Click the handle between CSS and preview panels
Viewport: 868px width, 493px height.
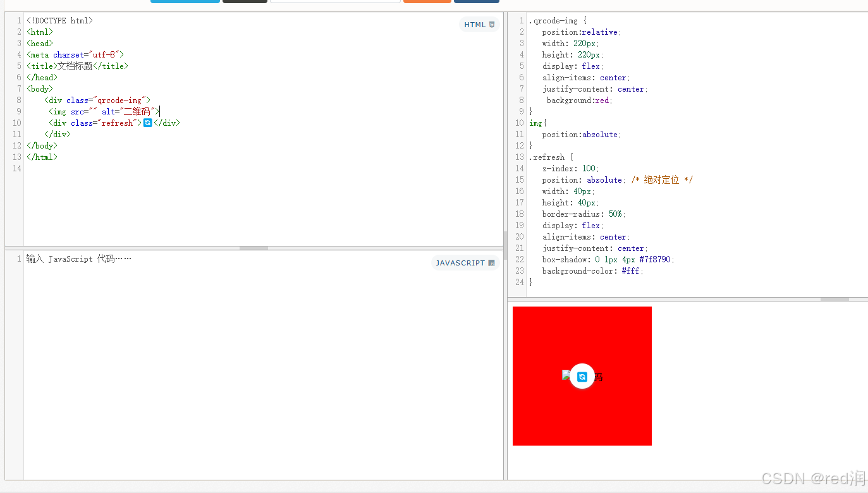(834, 299)
